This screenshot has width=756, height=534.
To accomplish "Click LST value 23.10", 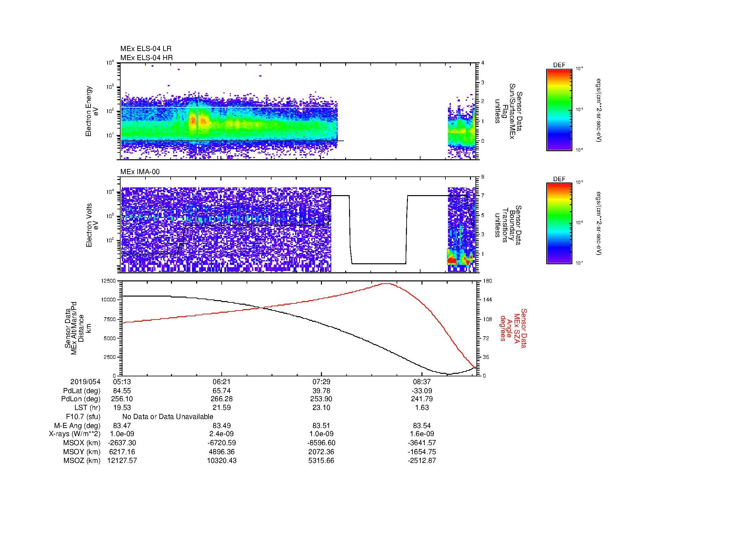I will coord(321,408).
